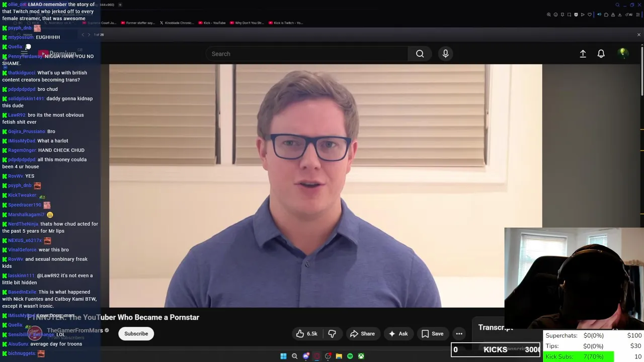Click the video title about TheGamerFromMars
The width and height of the screenshot is (644, 362).
click(113, 317)
